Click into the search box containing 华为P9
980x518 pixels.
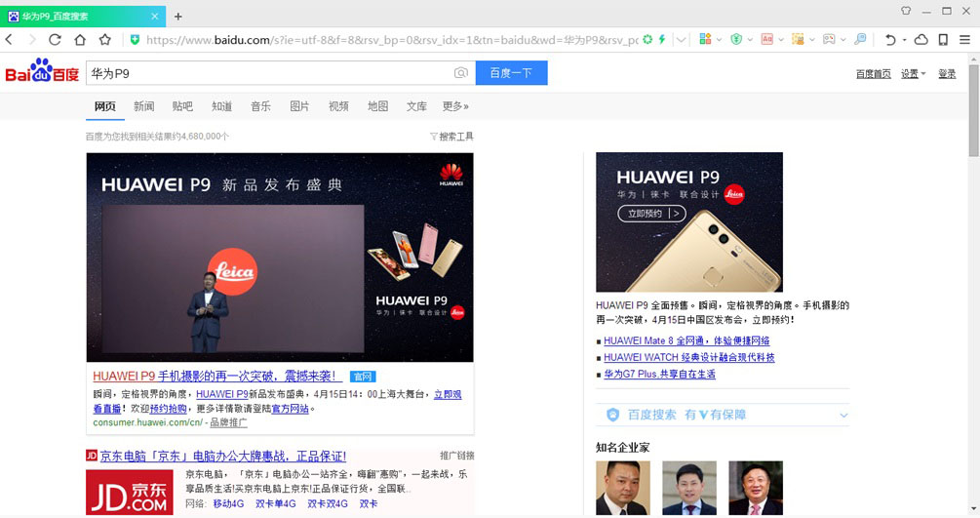[x=269, y=73]
